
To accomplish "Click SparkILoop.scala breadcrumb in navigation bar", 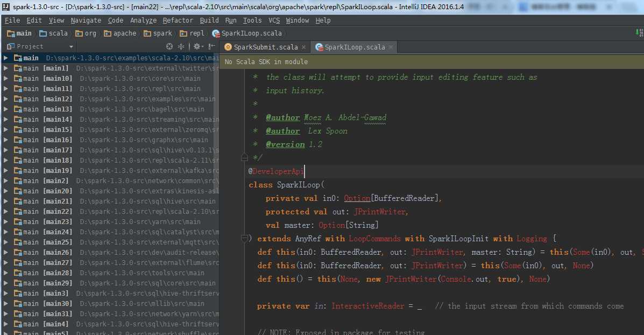I will click(x=247, y=33).
